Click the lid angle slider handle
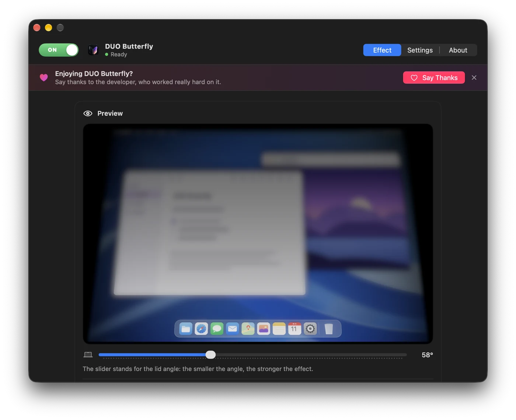The image size is (516, 420). (210, 354)
